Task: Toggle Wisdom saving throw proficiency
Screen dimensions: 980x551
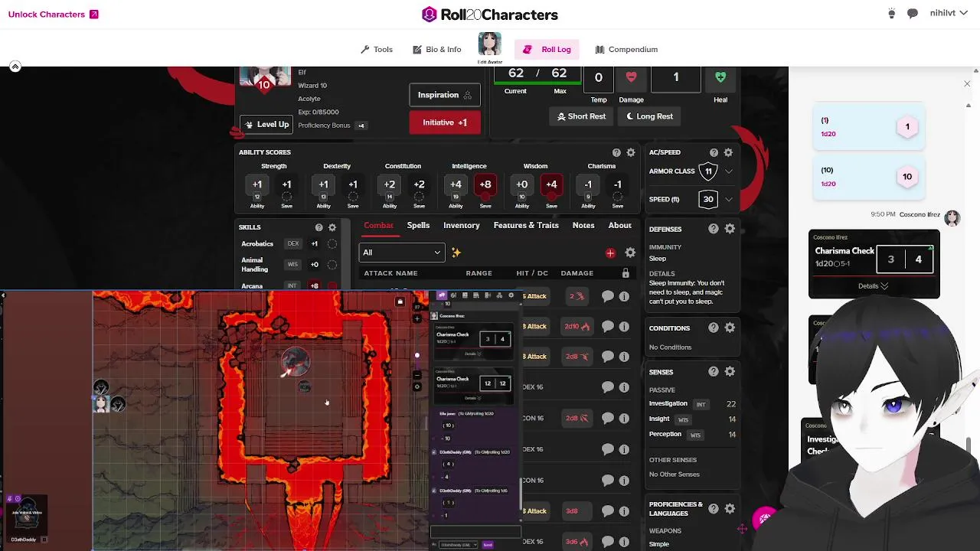Action: (x=551, y=197)
